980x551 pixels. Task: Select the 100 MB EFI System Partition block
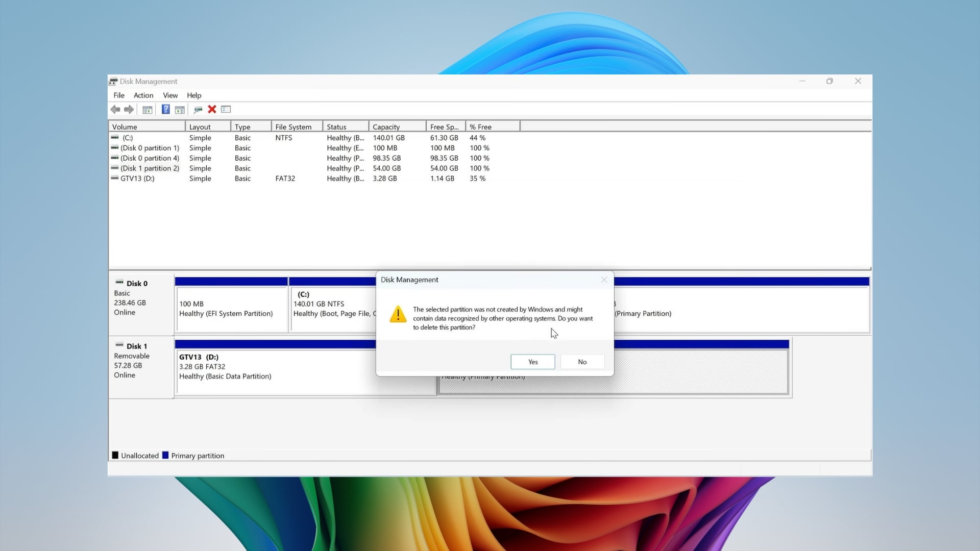232,305
